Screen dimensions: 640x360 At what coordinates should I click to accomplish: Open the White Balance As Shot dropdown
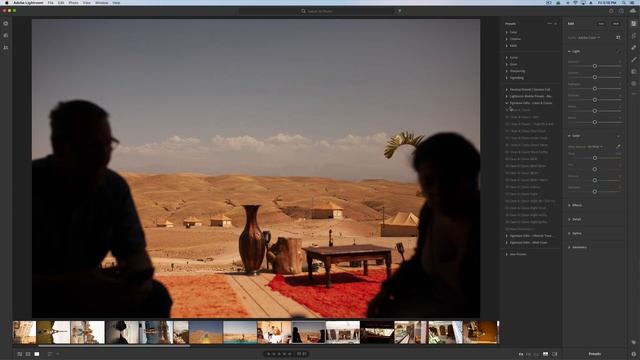click(x=595, y=147)
